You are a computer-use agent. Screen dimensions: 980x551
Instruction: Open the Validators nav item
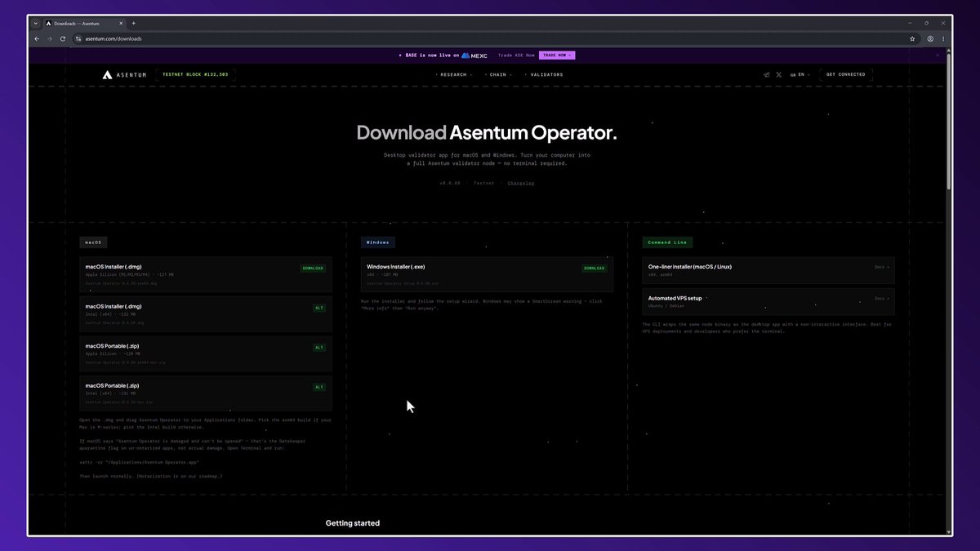coord(545,74)
